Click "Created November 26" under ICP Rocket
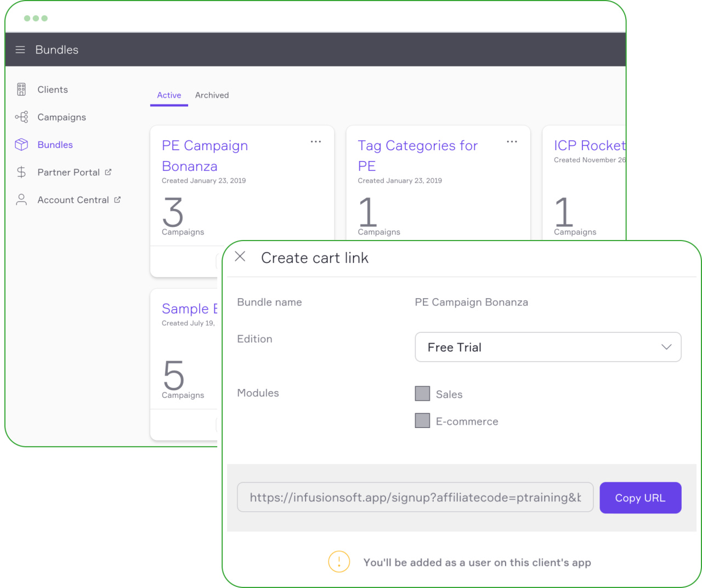The width and height of the screenshot is (702, 588). tap(590, 160)
